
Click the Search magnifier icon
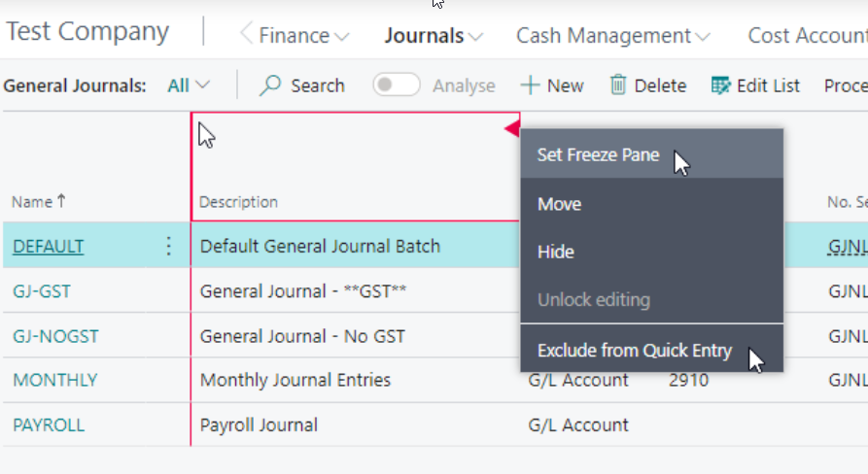point(270,85)
